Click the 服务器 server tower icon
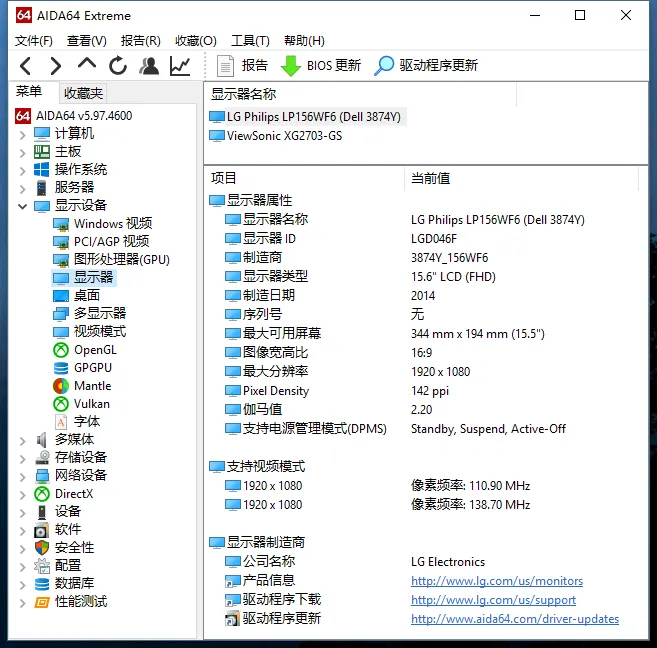This screenshot has height=648, width=657. click(41, 188)
